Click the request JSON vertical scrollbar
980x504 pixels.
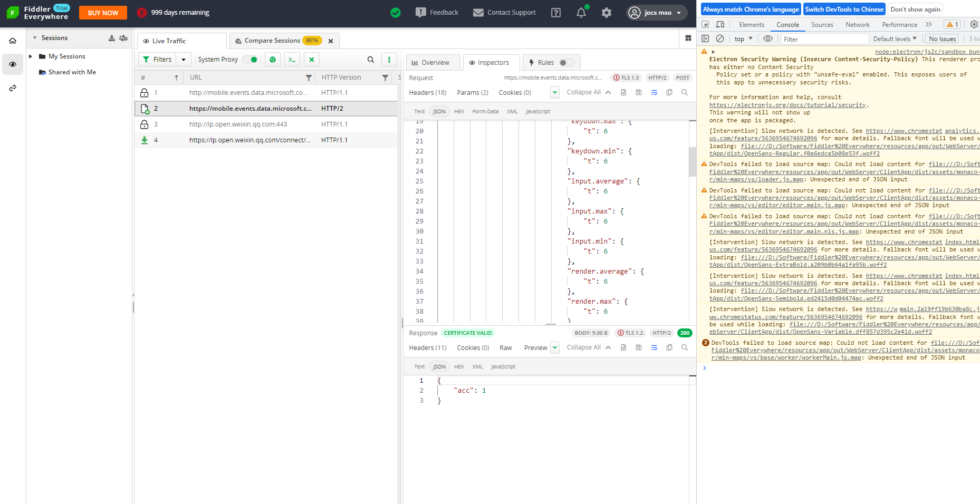(693, 162)
